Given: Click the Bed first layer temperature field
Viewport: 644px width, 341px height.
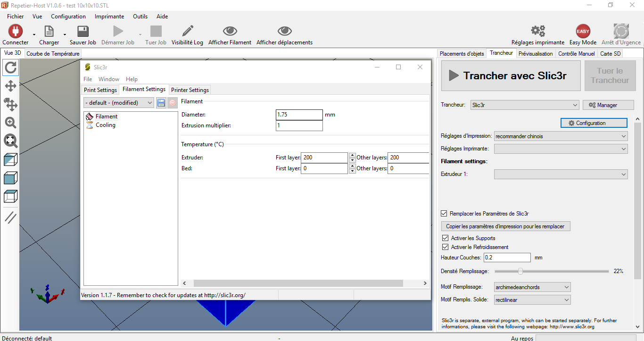Looking at the screenshot, I should coord(324,168).
